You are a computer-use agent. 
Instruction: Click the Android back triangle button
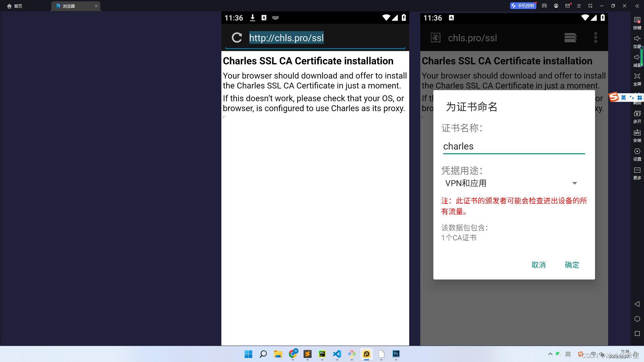point(637,304)
